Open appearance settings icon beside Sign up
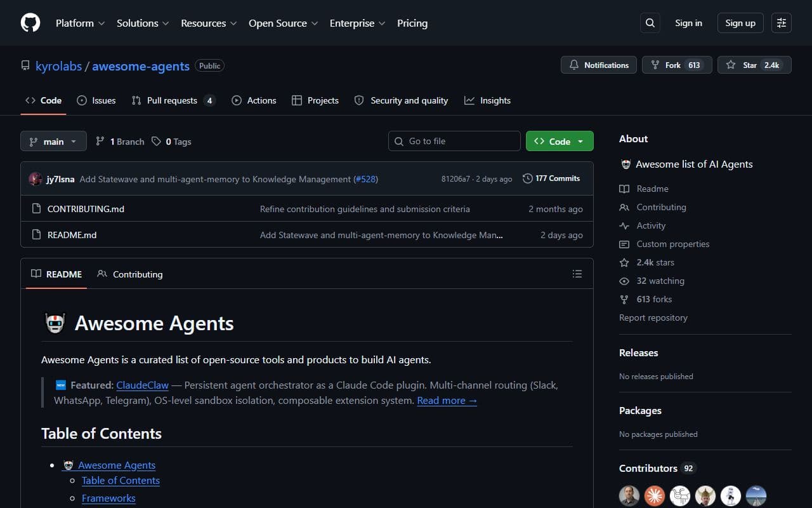The height and width of the screenshot is (508, 812). pyautogui.click(x=782, y=23)
